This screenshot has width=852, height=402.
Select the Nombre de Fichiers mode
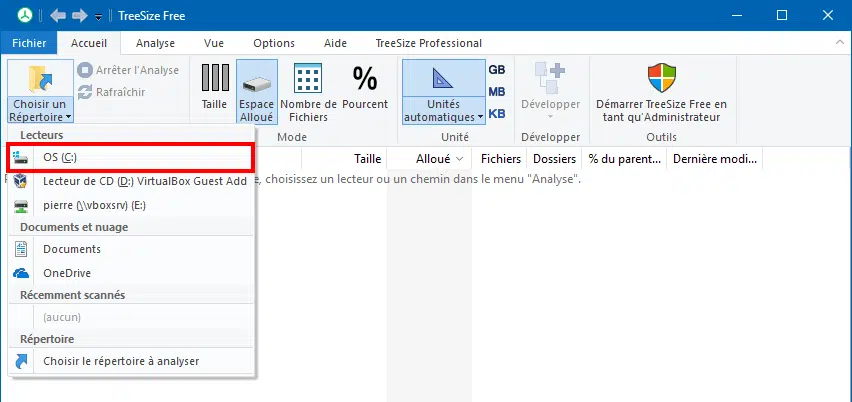[x=308, y=91]
